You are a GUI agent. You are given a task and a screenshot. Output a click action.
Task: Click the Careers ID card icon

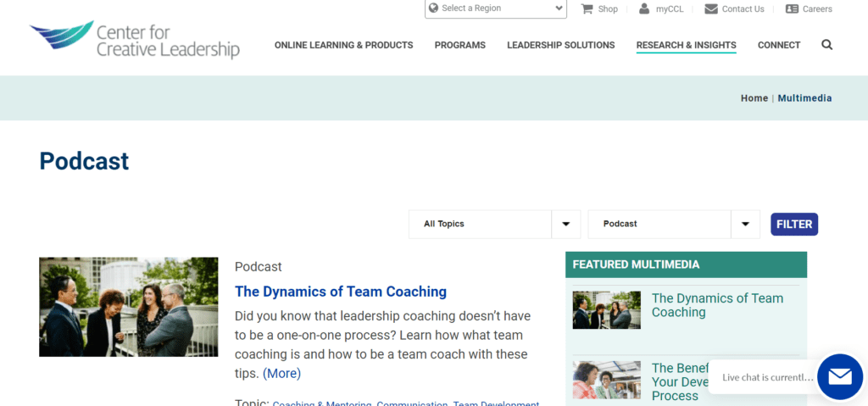pyautogui.click(x=793, y=8)
